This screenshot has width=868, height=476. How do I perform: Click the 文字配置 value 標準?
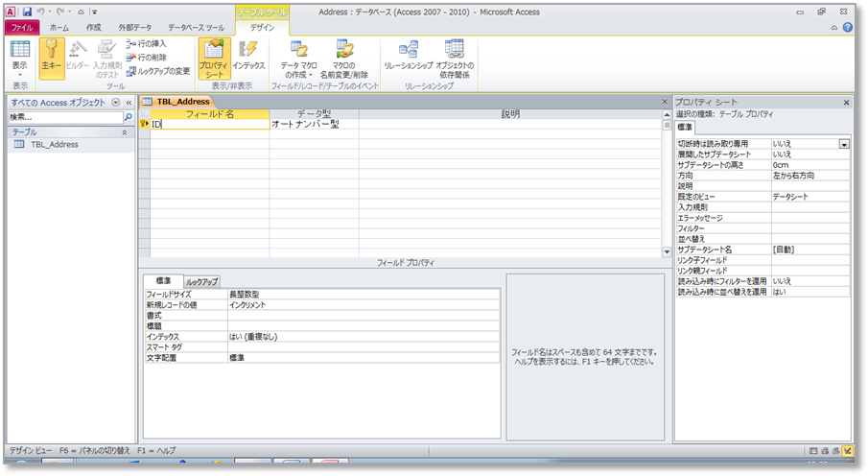pos(364,358)
